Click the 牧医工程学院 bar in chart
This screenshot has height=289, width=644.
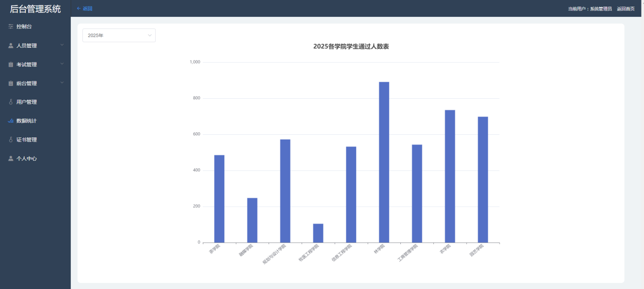318,233
